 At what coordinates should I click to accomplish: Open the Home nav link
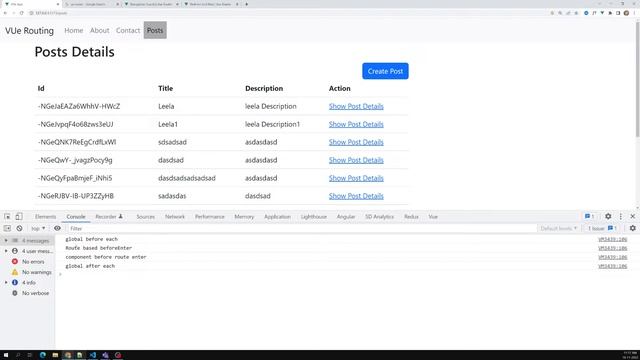(73, 30)
